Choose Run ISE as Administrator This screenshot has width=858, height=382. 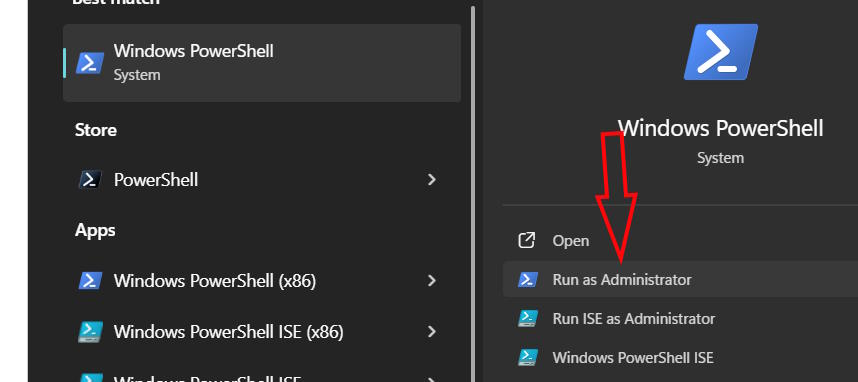pyautogui.click(x=680, y=319)
